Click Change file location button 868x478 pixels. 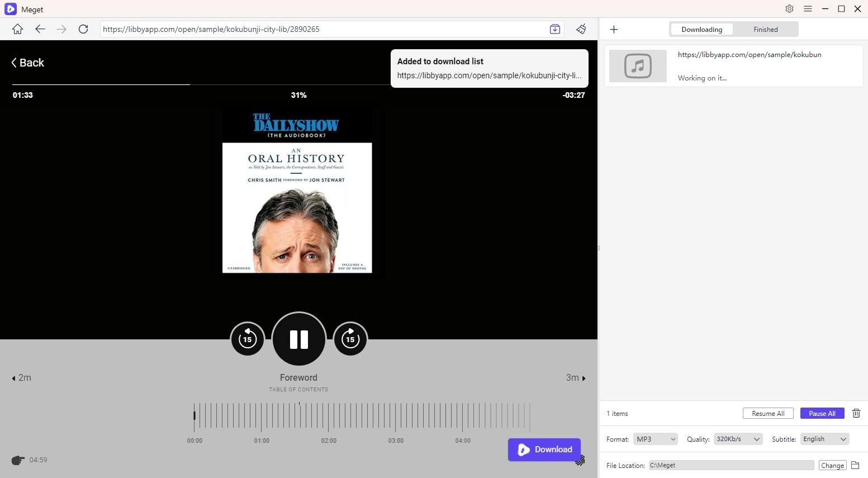click(x=832, y=465)
